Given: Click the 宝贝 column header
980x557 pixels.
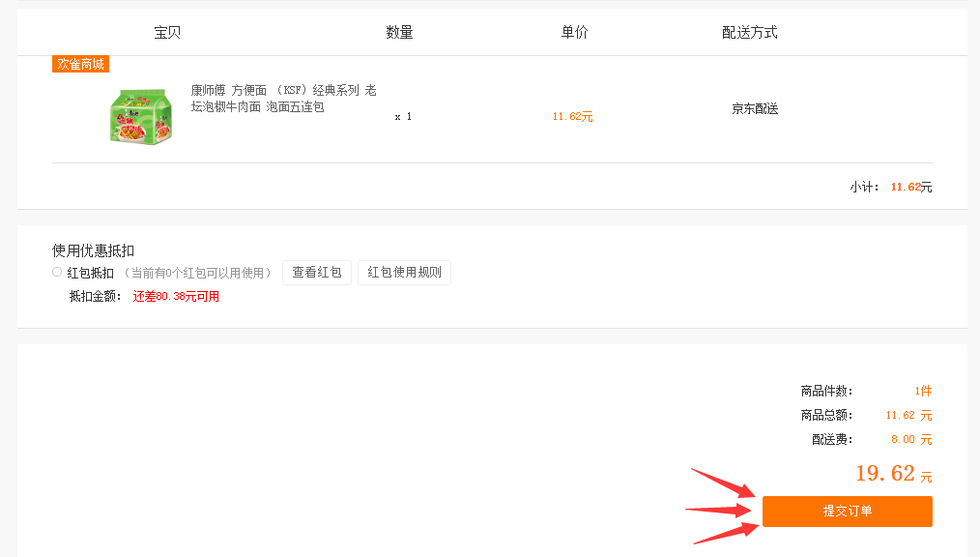Looking at the screenshot, I should (x=167, y=33).
